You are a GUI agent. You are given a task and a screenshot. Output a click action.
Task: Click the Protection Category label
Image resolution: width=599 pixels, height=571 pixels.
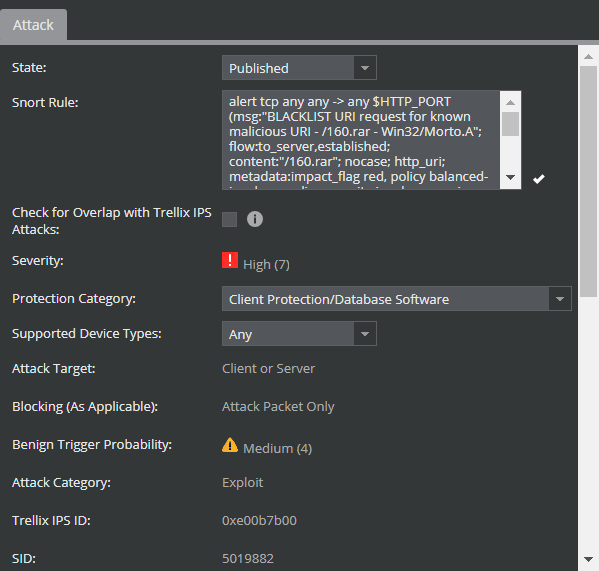click(x=74, y=299)
